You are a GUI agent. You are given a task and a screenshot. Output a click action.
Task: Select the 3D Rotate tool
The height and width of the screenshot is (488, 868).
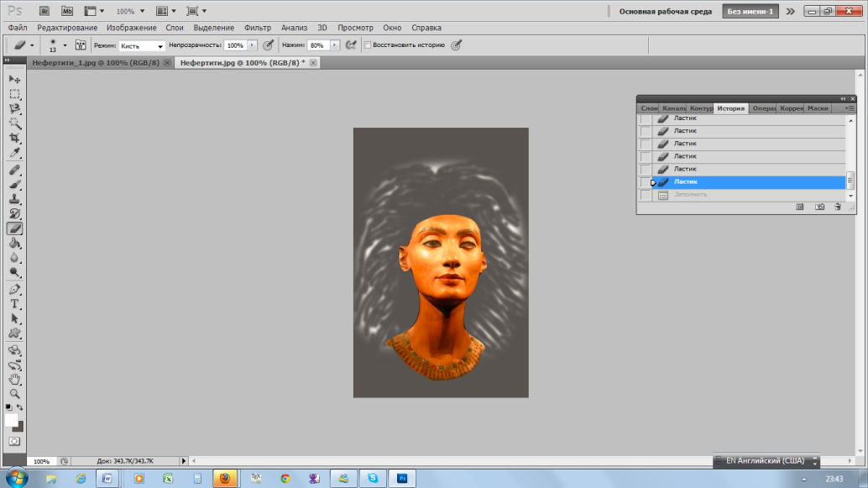tap(14, 350)
